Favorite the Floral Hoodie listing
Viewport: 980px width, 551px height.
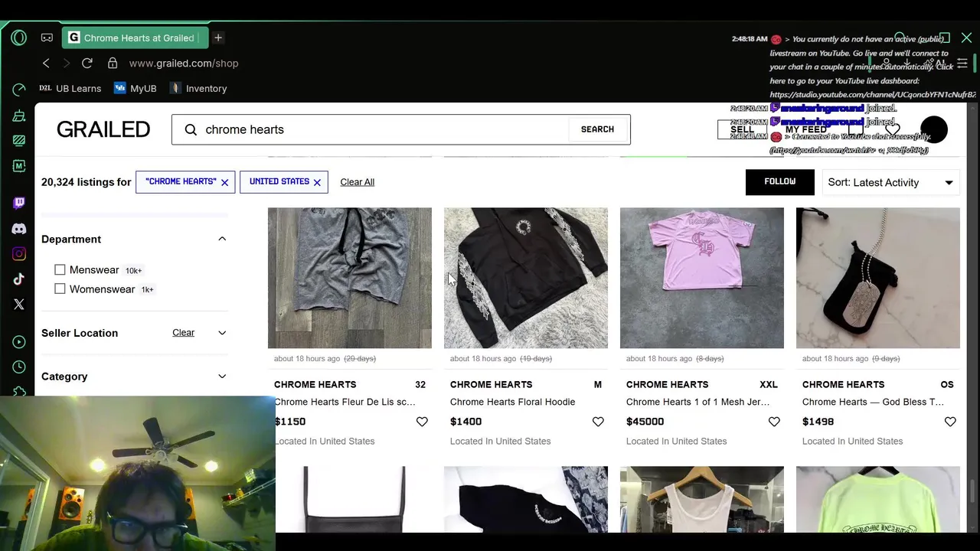[598, 422]
